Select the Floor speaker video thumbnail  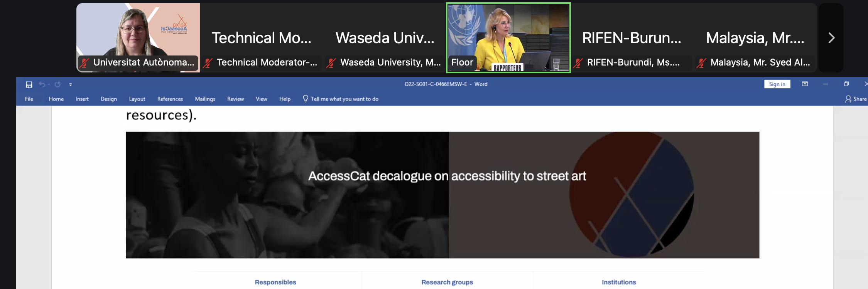click(x=508, y=38)
